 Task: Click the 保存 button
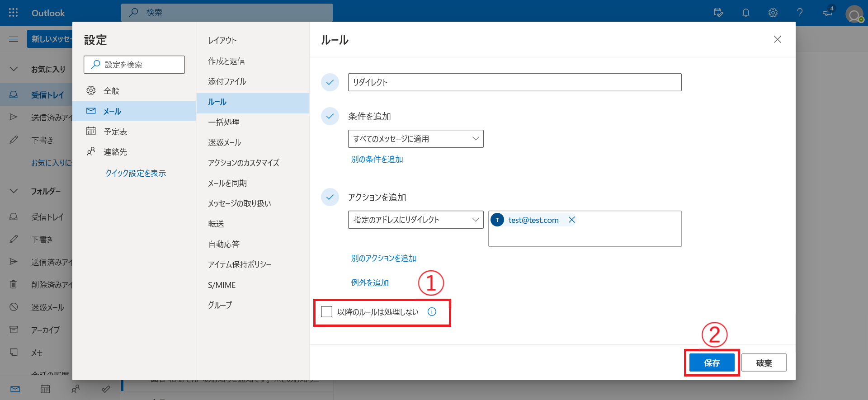coord(712,363)
